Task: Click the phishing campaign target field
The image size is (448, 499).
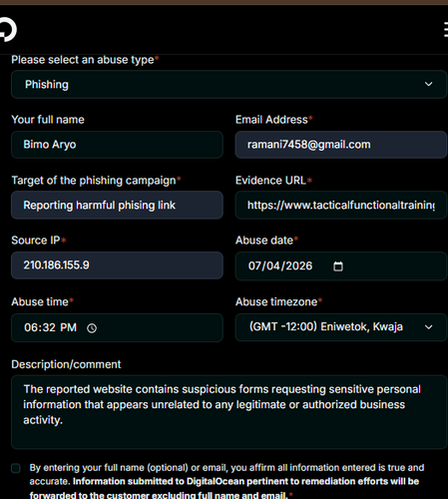Action: point(117,205)
